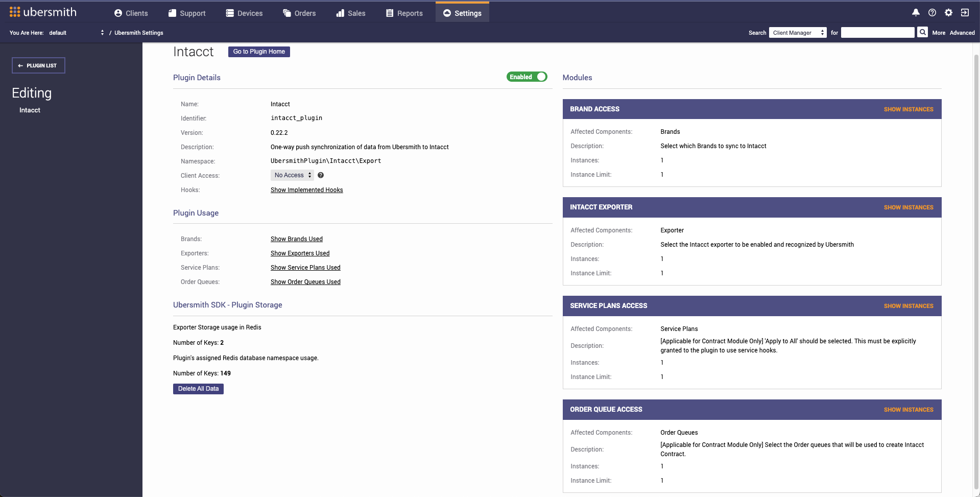Click Client Access help tooltip icon
The image size is (980, 497).
click(x=321, y=175)
